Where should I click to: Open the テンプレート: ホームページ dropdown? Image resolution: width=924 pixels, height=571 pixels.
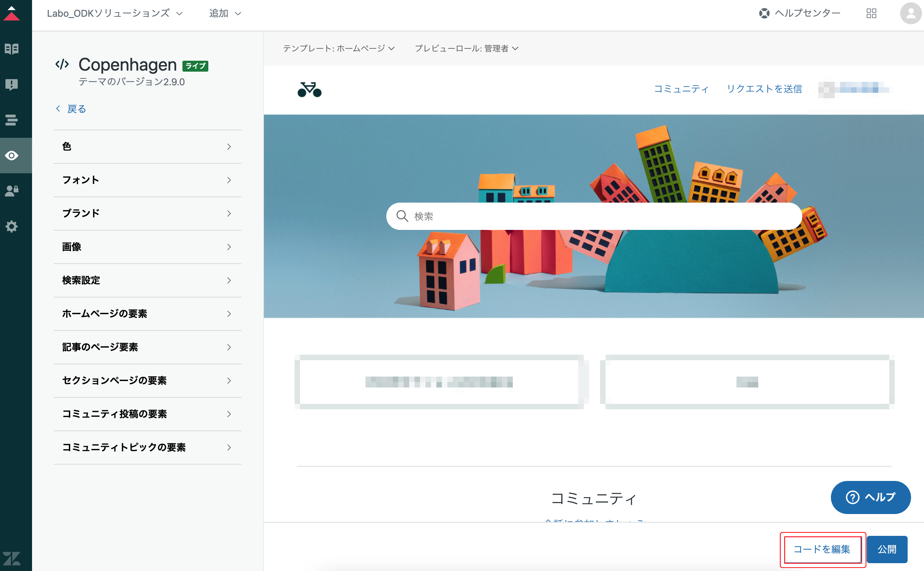[x=339, y=48]
